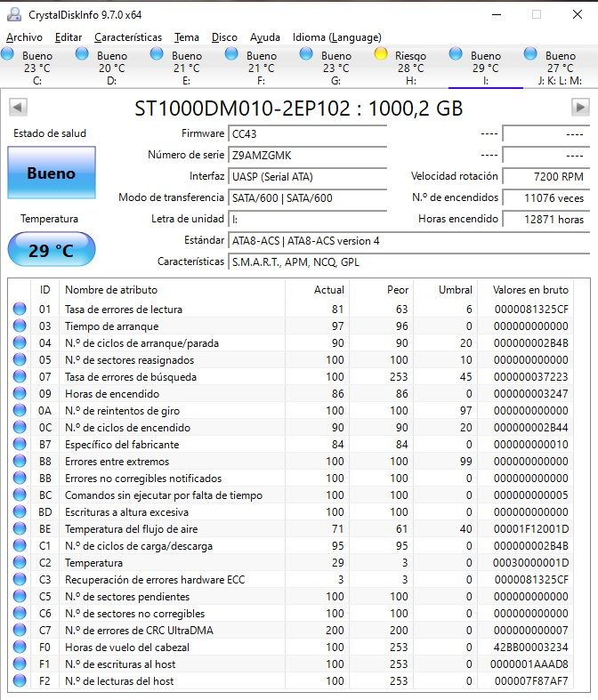Click status dot for attribute 09 Horas de encendido

tap(20, 393)
